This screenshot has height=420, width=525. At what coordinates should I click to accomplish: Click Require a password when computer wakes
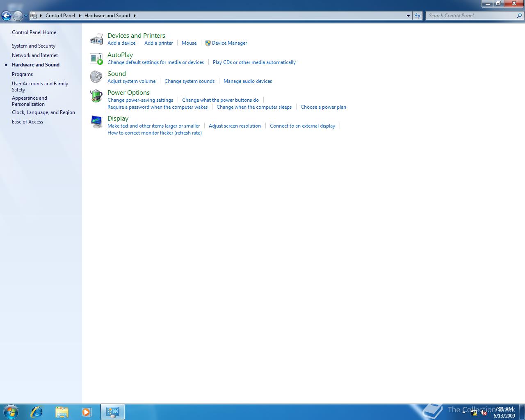point(157,107)
